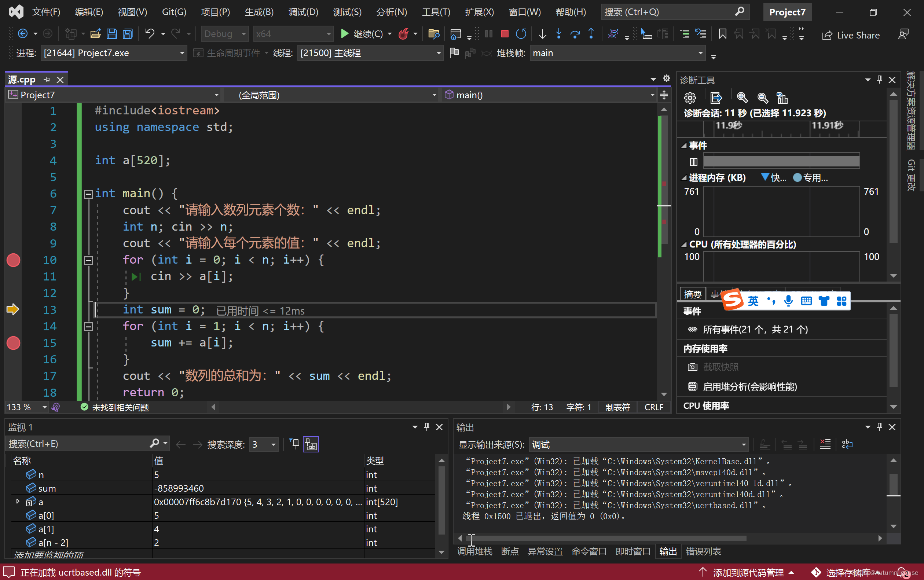Open the process Project7.exe dropdown
Screen dimensions: 924x580
coord(182,53)
